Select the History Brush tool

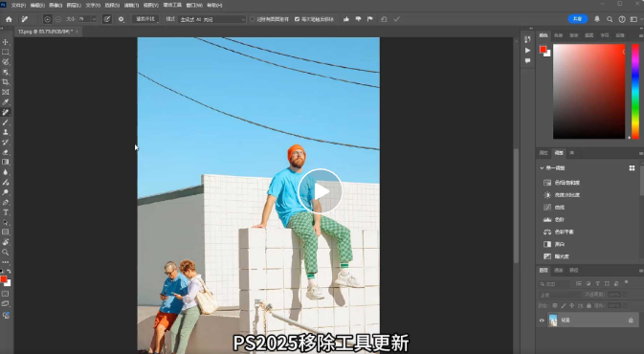(6, 143)
